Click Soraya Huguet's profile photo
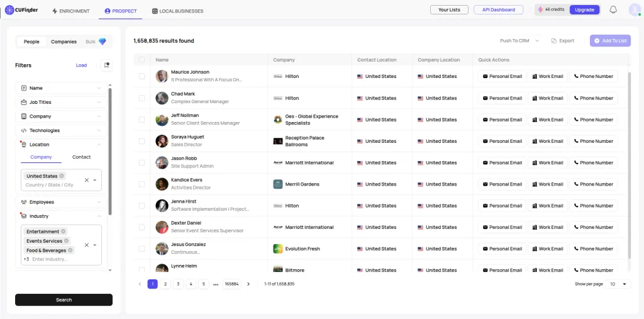 tap(162, 141)
